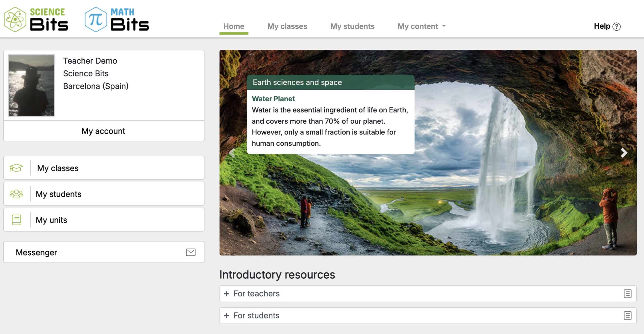This screenshot has width=644, height=334.
Task: Click the Math Bits pi logo
Action: (x=96, y=19)
